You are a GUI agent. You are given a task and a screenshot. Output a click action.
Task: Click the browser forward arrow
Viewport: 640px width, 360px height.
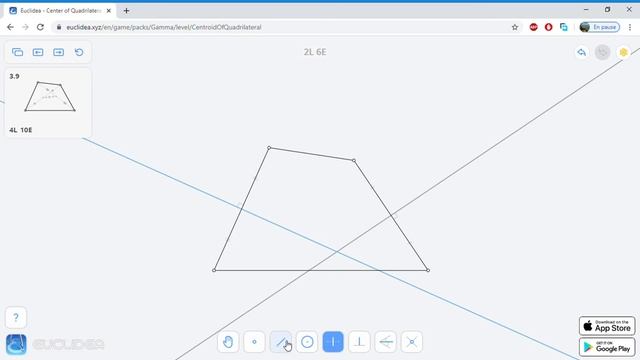tap(25, 27)
